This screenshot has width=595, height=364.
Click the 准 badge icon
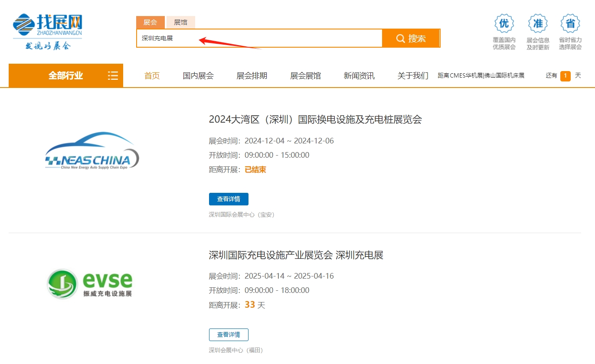(x=538, y=23)
